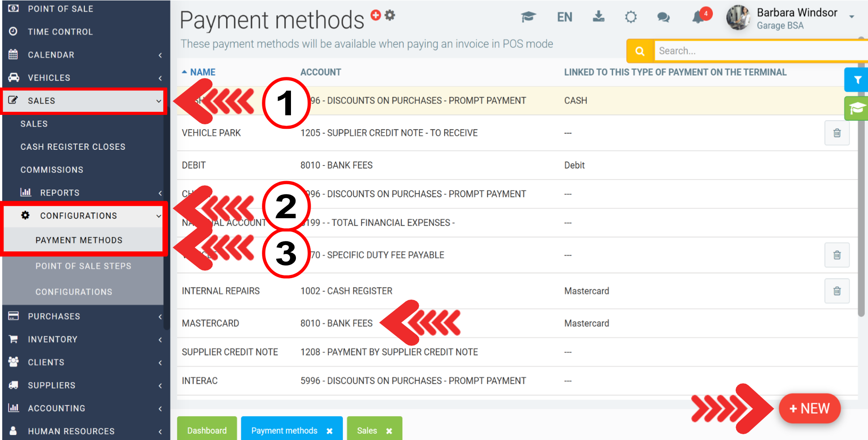Image resolution: width=868 pixels, height=440 pixels.
Task: Switch to the Dashboard tab
Action: click(x=207, y=431)
